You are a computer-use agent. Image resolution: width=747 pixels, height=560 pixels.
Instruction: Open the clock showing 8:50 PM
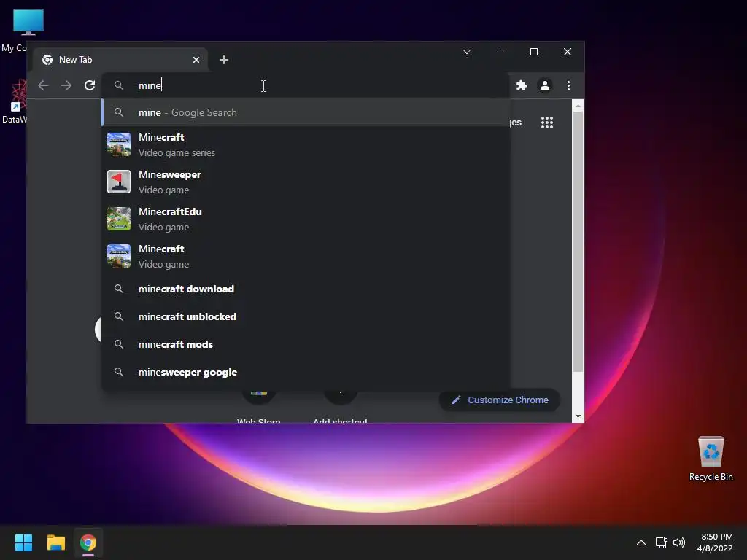[x=716, y=542]
